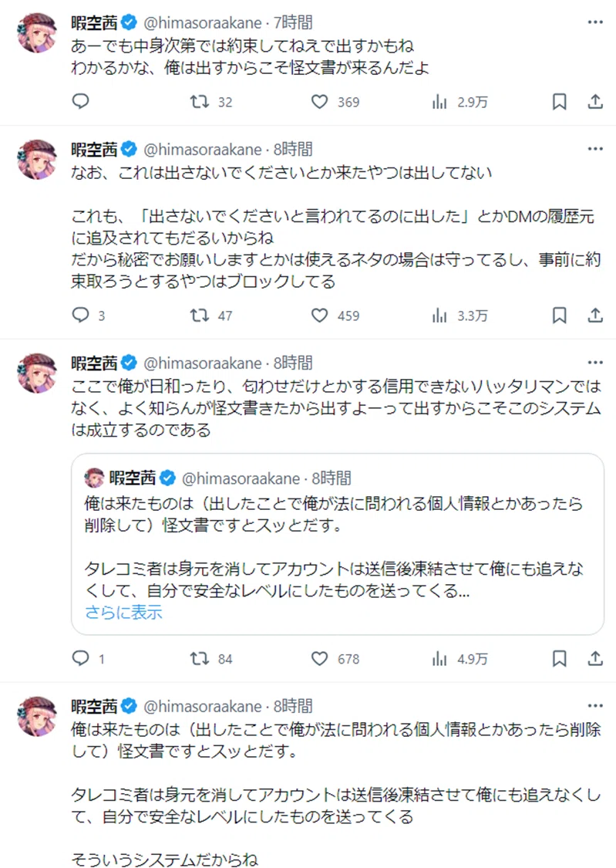Bookmark the tweet posted 7時間 ago
The height and width of the screenshot is (868, 616).
click(559, 101)
